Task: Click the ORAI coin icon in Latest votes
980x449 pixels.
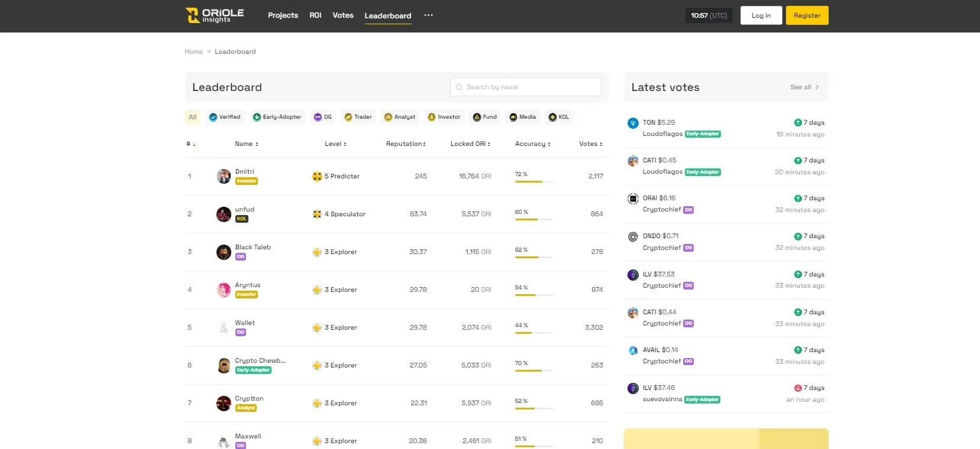Action: tap(633, 199)
